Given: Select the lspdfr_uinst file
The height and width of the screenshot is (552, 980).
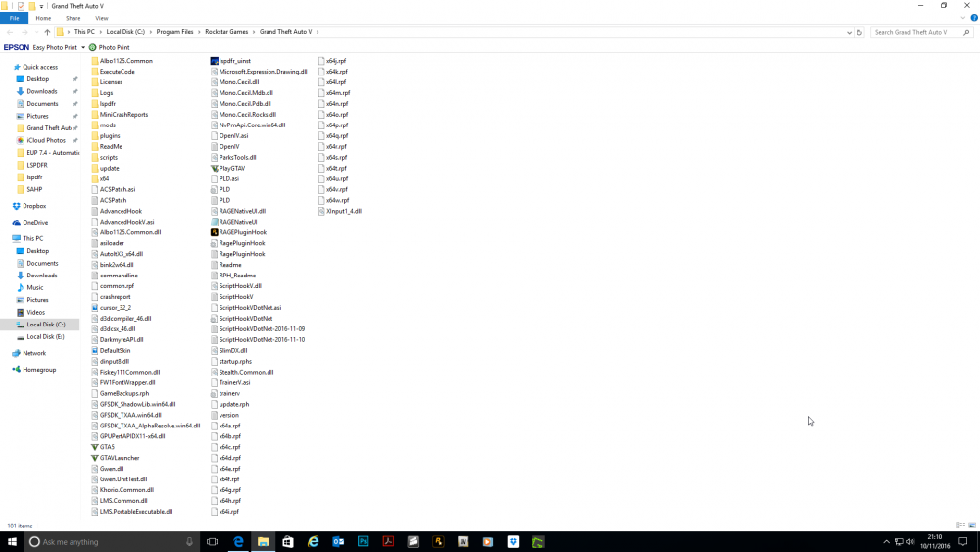Looking at the screenshot, I should [x=230, y=61].
